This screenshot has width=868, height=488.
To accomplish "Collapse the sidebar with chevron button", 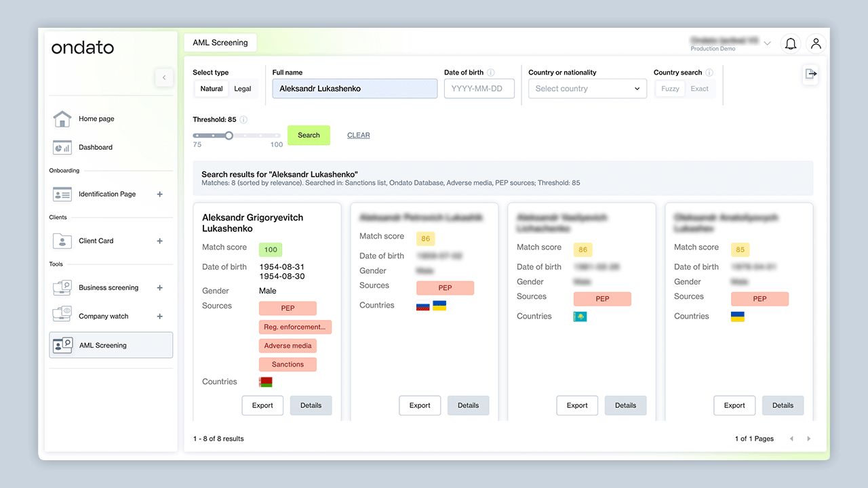I will pyautogui.click(x=164, y=77).
